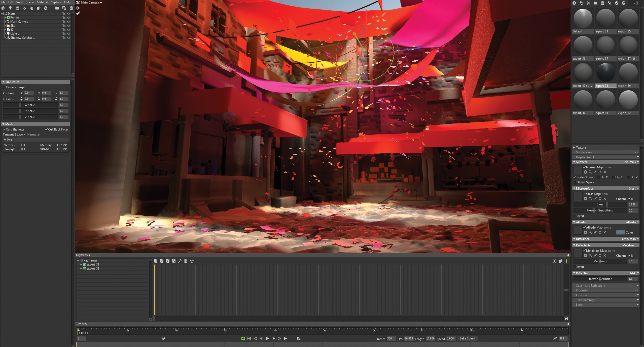Play the animation in the Timeline
644x347 pixels.
267,338
